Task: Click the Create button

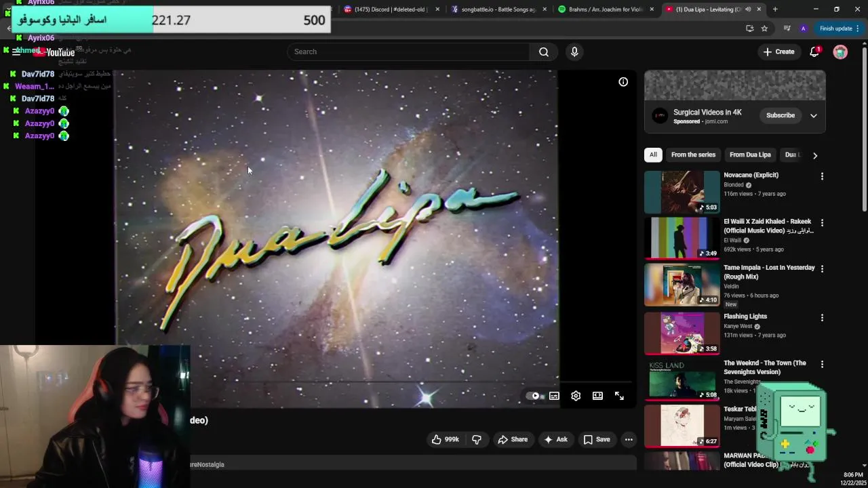Action: (778, 52)
